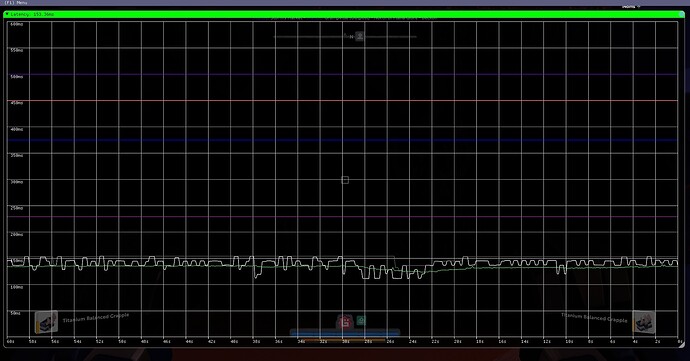
Task: Click the right Titanium Balanced Grapple icon
Action: [644, 322]
